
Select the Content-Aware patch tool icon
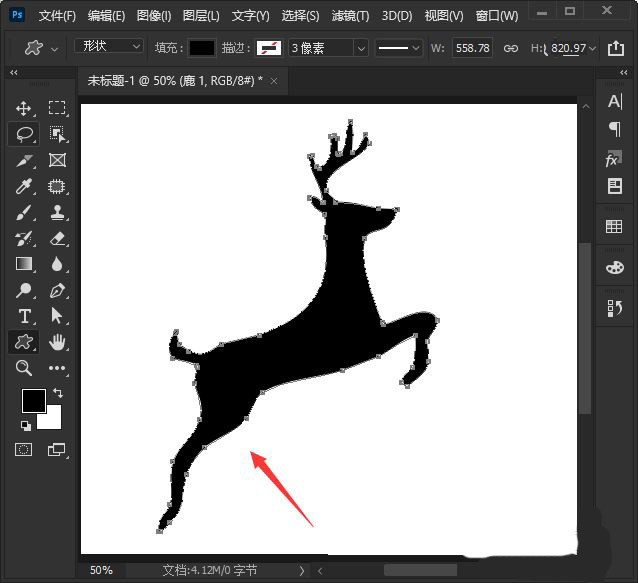(x=57, y=186)
